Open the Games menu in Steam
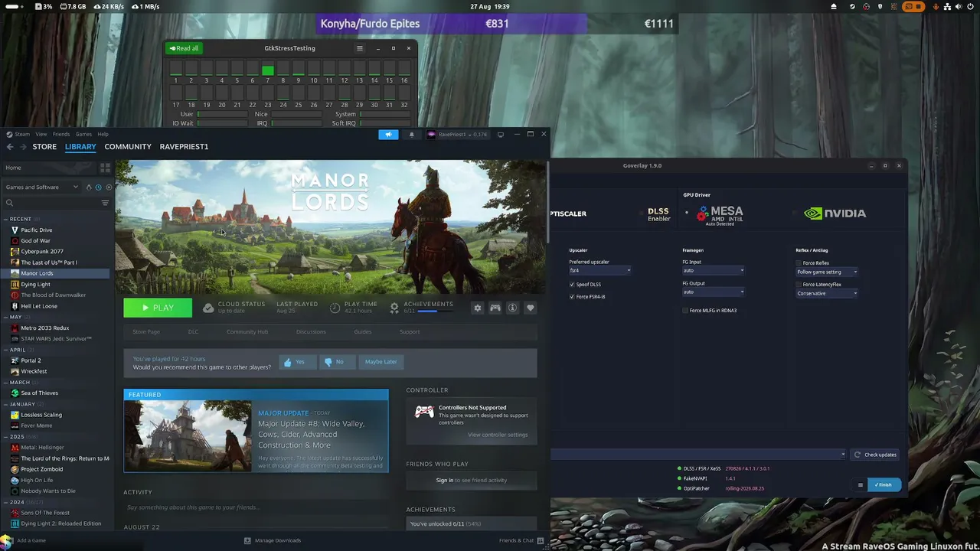This screenshot has width=980, height=551. point(83,135)
